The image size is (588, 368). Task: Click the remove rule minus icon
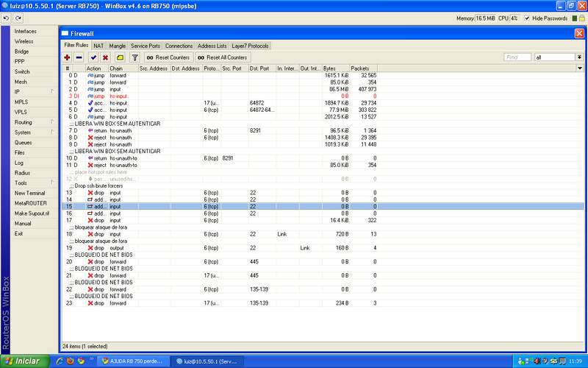[x=79, y=57]
